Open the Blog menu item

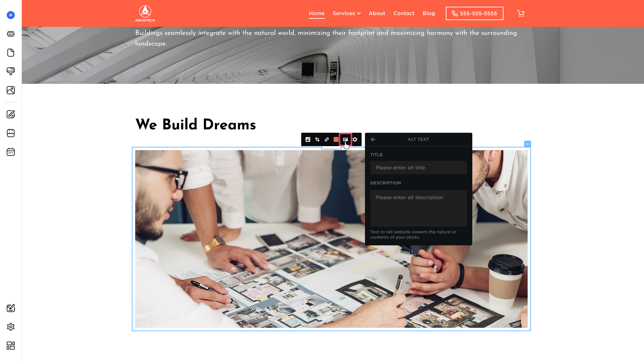pyautogui.click(x=429, y=13)
